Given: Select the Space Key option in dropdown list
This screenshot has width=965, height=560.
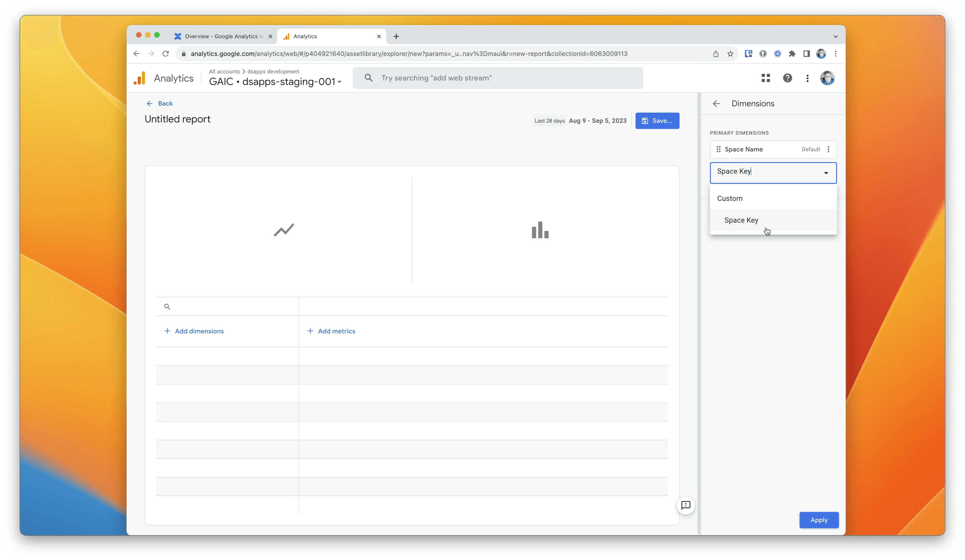Looking at the screenshot, I should tap(773, 220).
